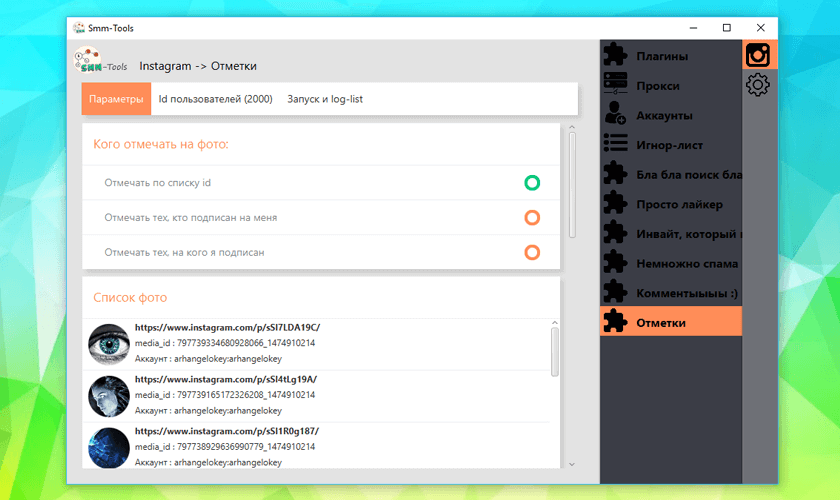Select radio 'Отмечать тех, на кого я подписан'

[532, 253]
